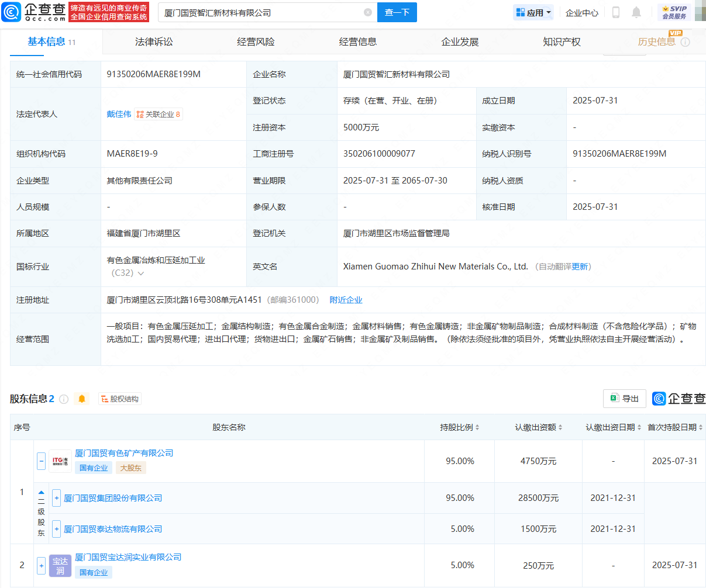Click the orange bell next to 股东信息

pos(82,399)
